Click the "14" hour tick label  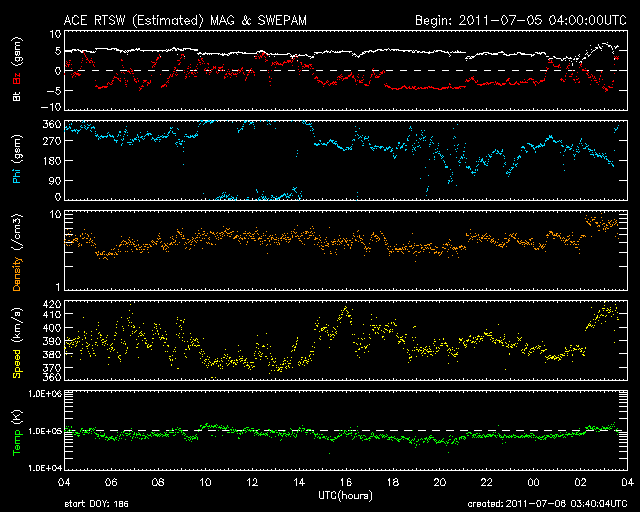(299, 483)
